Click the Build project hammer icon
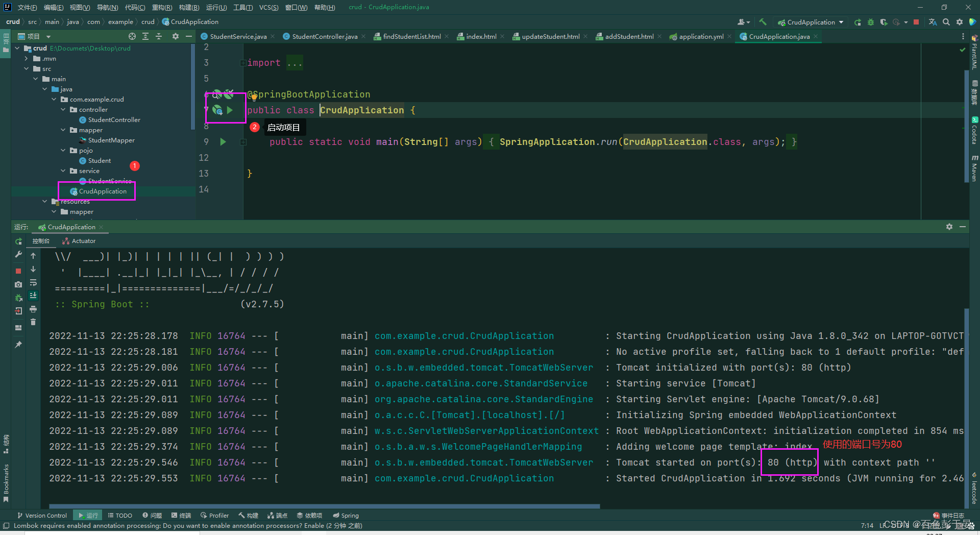980x535 pixels. (x=763, y=22)
